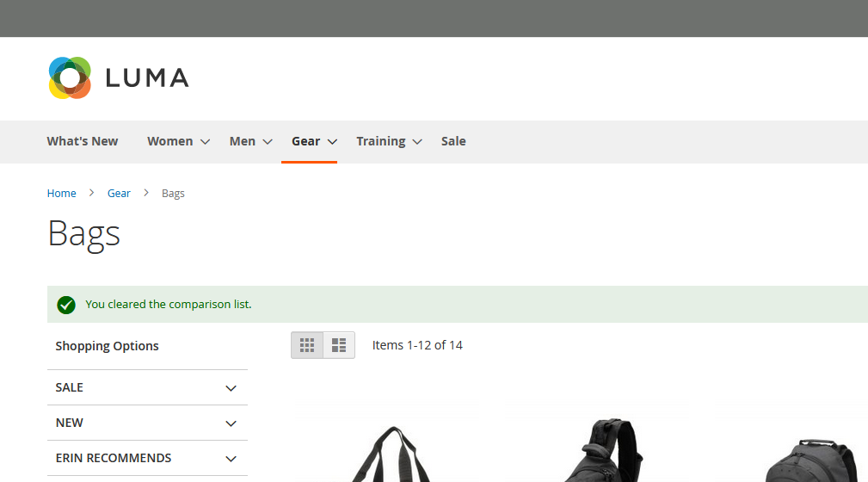
Task: Click the cleared comparison list message
Action: [169, 305]
